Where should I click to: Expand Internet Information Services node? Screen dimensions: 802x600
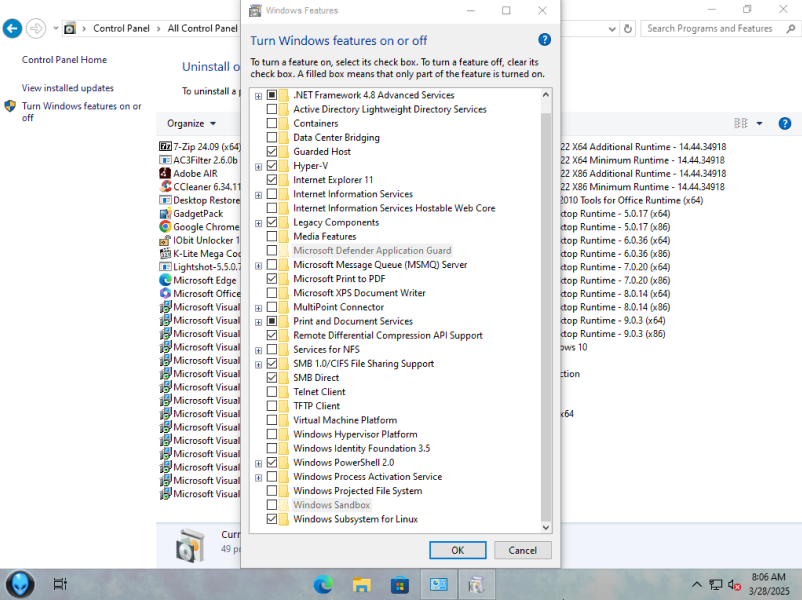(258, 195)
